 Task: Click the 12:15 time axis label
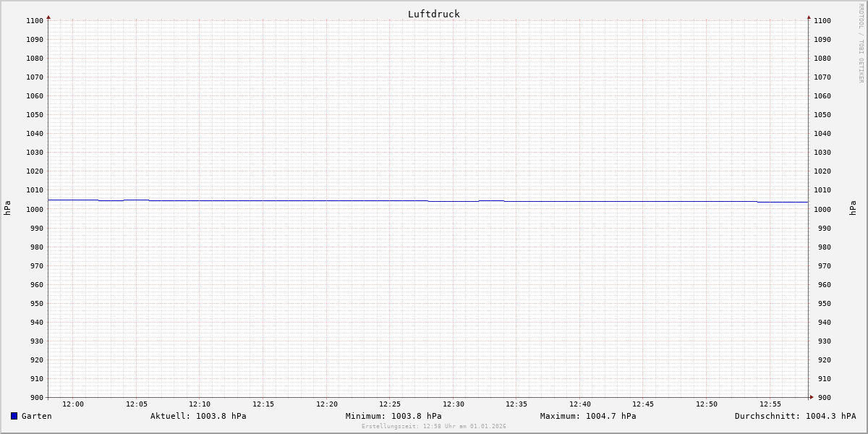tap(263, 404)
